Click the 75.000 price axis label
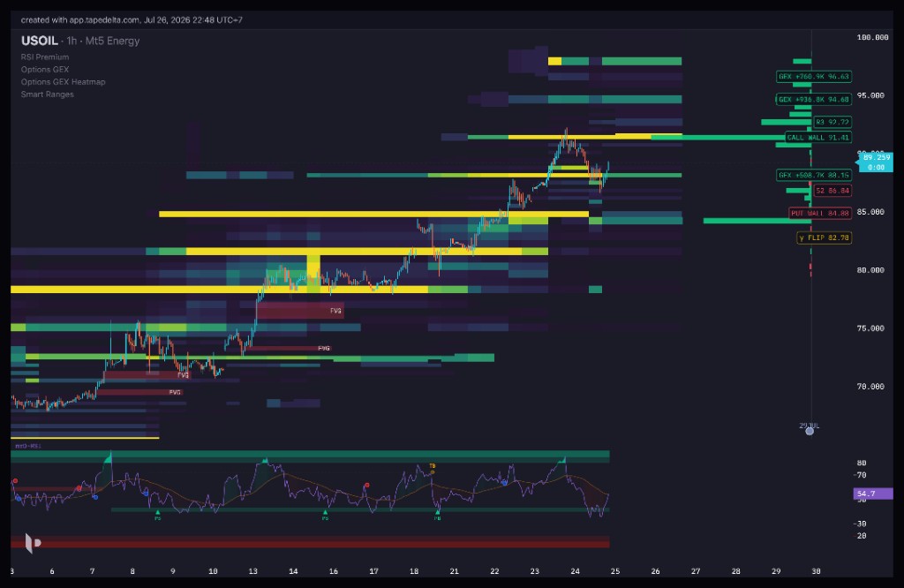Image resolution: width=904 pixels, height=588 pixels. (870, 328)
